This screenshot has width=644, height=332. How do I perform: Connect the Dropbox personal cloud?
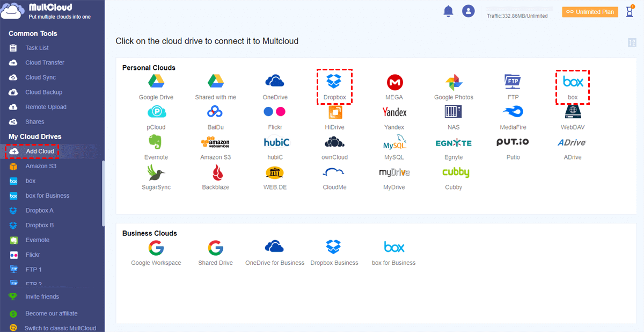pos(334,85)
